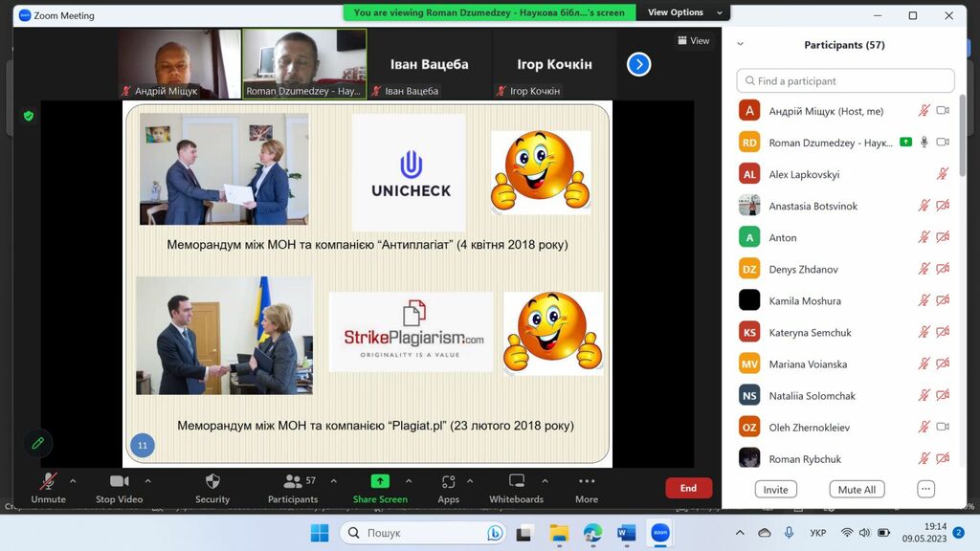
Task: Click the Find a participant search field
Action: (845, 81)
